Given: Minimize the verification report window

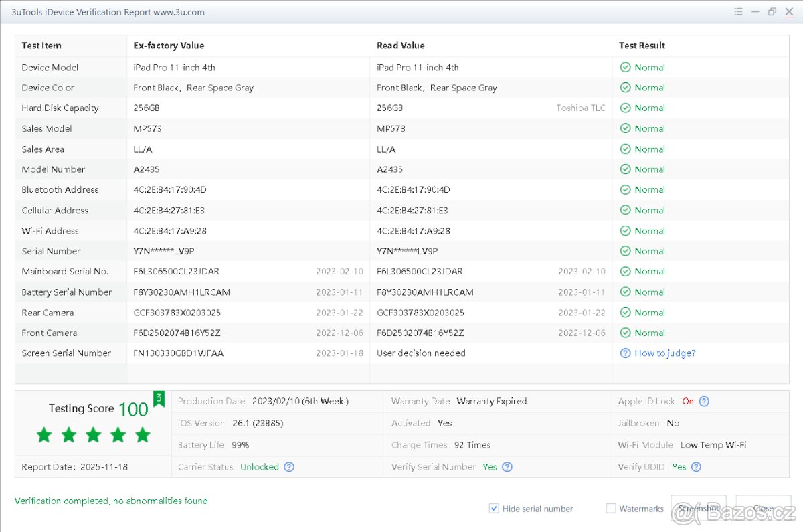Looking at the screenshot, I should [755, 11].
